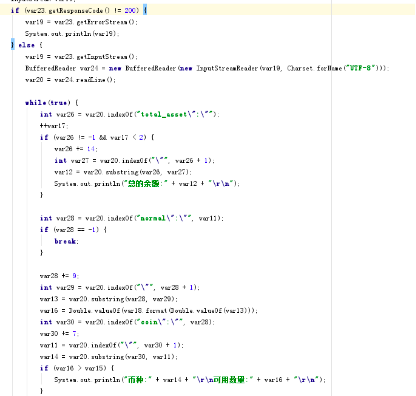The height and width of the screenshot is (396, 416).
Task: Click the BufferedReader var24 declaration line
Action: [207, 68]
